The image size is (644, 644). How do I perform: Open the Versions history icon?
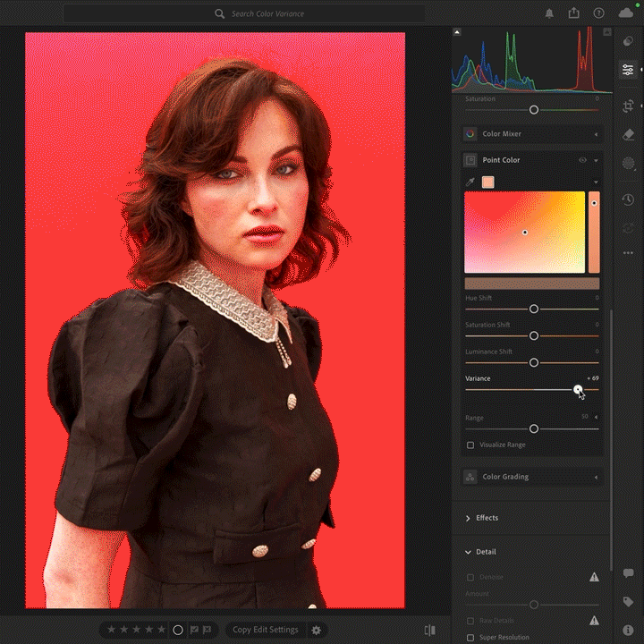click(x=628, y=199)
